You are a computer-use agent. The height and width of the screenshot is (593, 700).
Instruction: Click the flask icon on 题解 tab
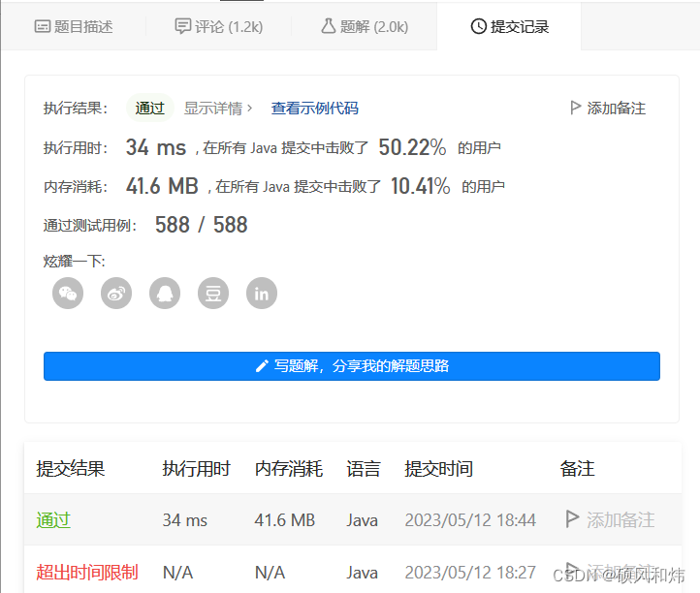point(328,26)
